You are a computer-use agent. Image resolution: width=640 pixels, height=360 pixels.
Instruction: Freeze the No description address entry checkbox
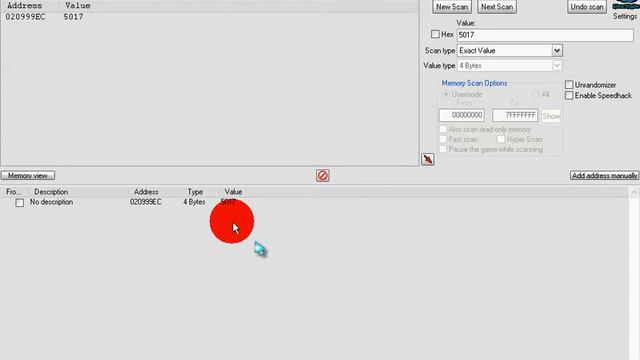click(x=20, y=202)
